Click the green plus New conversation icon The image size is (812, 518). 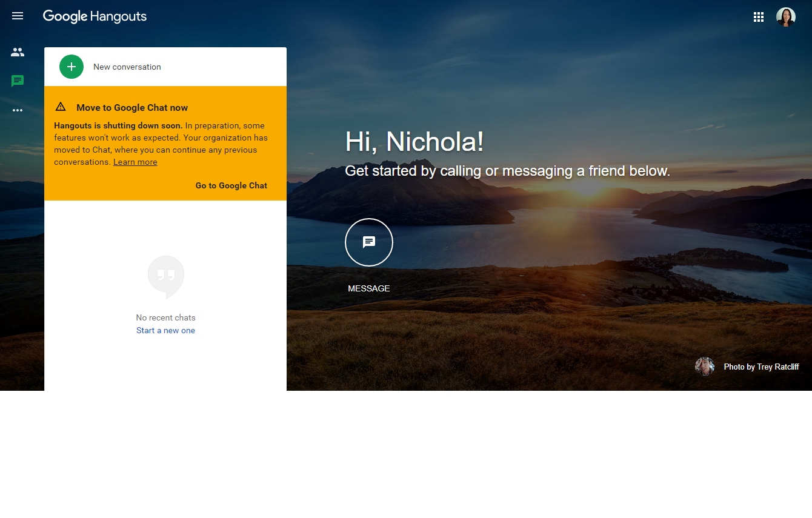[x=72, y=67]
